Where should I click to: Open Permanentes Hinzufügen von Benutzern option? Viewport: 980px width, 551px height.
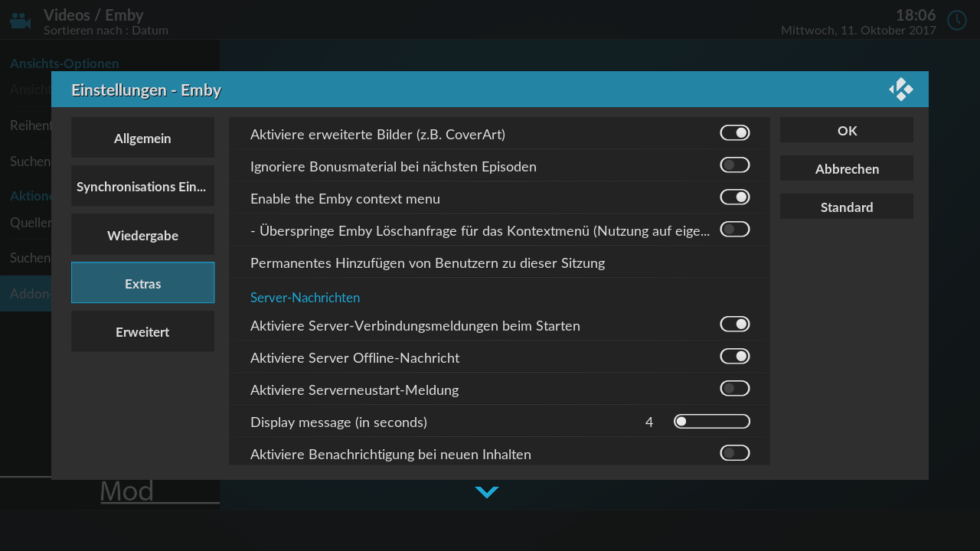[x=499, y=262]
